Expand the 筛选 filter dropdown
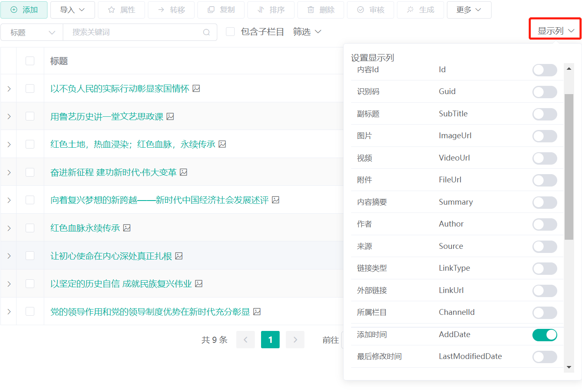 point(307,32)
